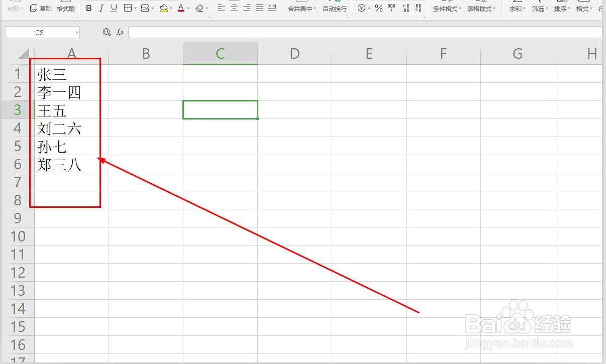Apply percent style
This screenshot has width=606, height=364.
379,9
